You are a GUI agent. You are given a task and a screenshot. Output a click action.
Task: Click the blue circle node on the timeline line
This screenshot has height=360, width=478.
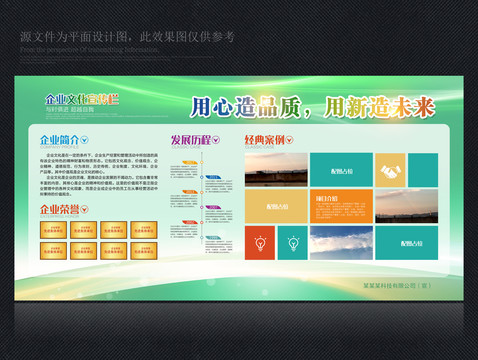pos(202,177)
